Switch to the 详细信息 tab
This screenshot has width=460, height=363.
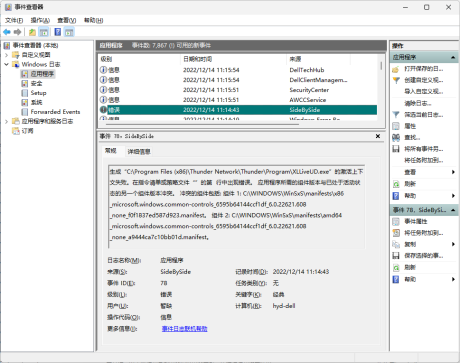click(139, 152)
